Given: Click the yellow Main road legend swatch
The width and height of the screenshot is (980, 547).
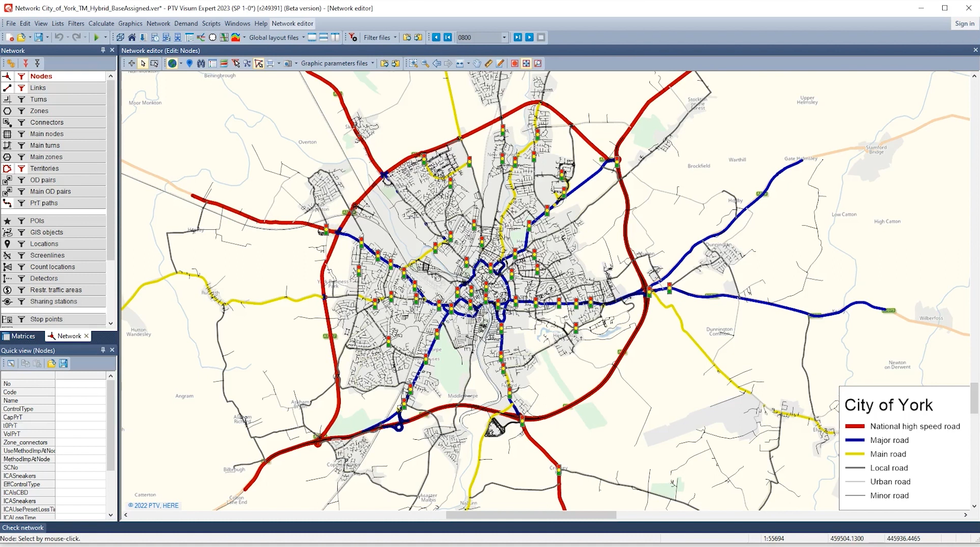Looking at the screenshot, I should click(x=855, y=454).
